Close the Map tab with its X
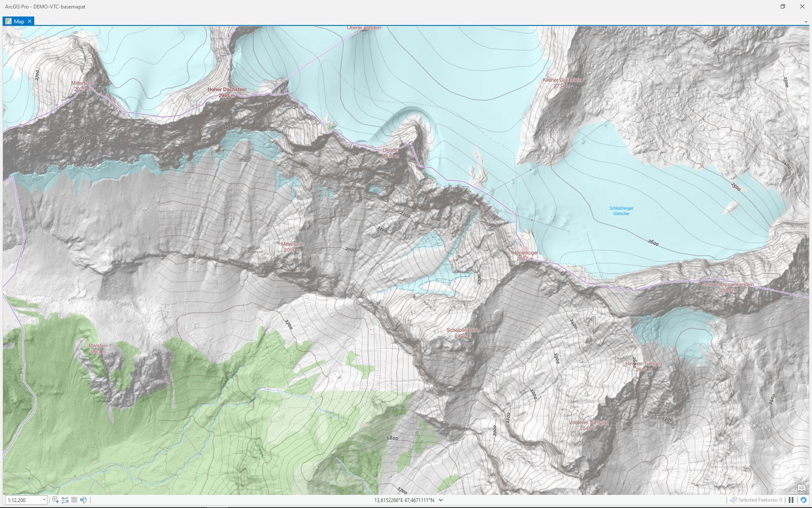The width and height of the screenshot is (812, 508). point(30,21)
